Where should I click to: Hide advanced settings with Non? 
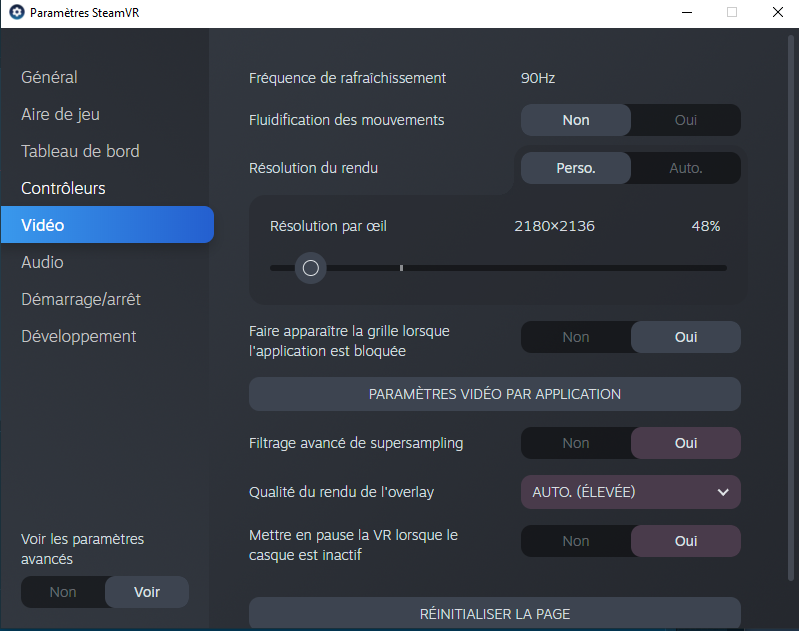coord(63,592)
